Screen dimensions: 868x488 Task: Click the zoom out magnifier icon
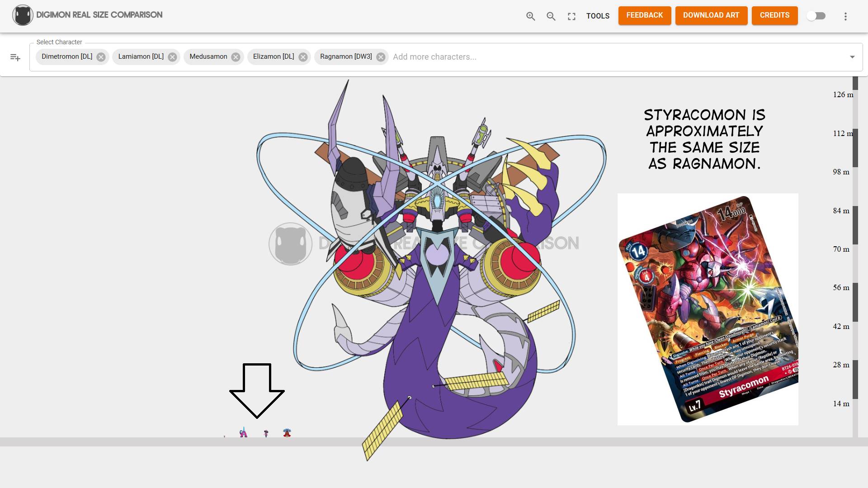551,16
